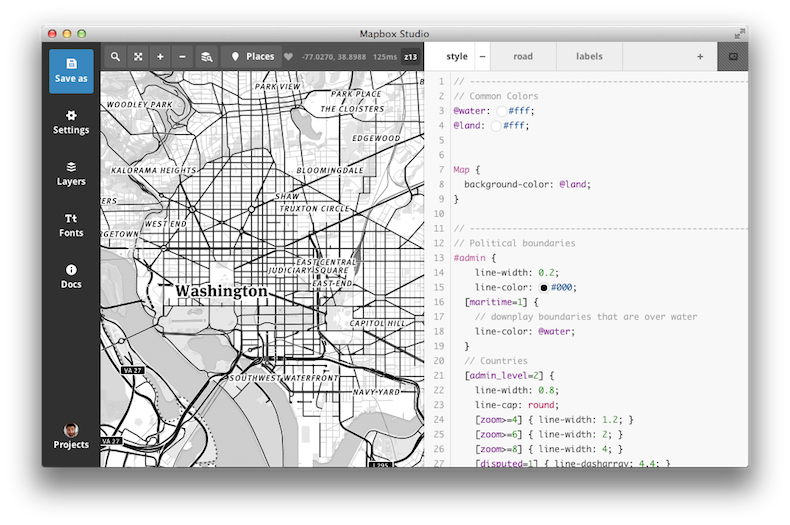Add a new stylesheet tab
790x525 pixels.
tap(700, 57)
